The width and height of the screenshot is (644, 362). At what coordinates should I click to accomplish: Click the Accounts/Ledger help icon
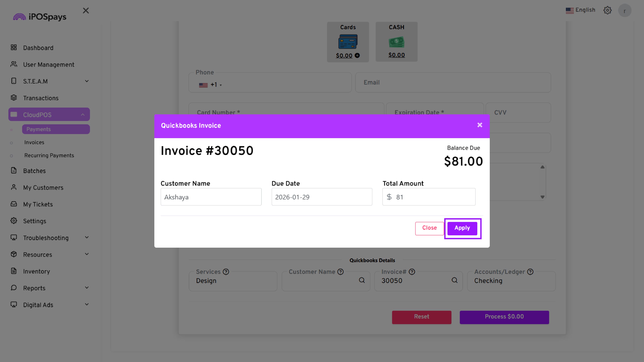point(530,271)
